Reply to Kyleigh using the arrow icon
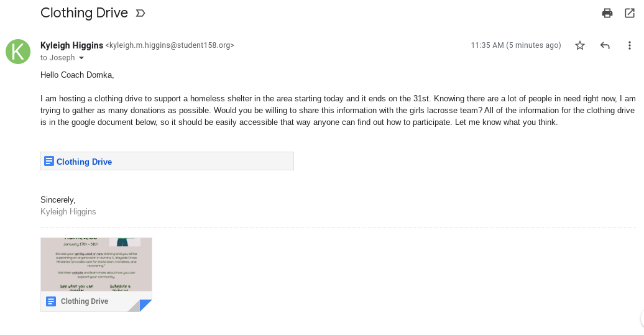 pos(605,45)
